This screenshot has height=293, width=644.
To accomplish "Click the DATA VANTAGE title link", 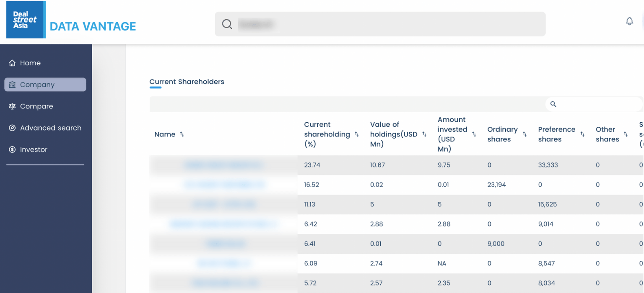I will 93,26.
